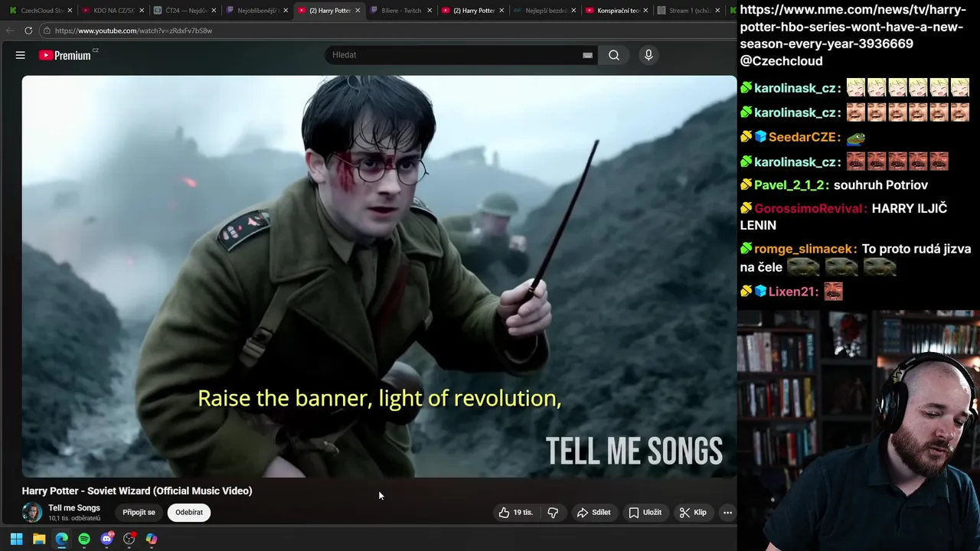
Task: Open Tell me Songs channel avatar
Action: (32, 513)
